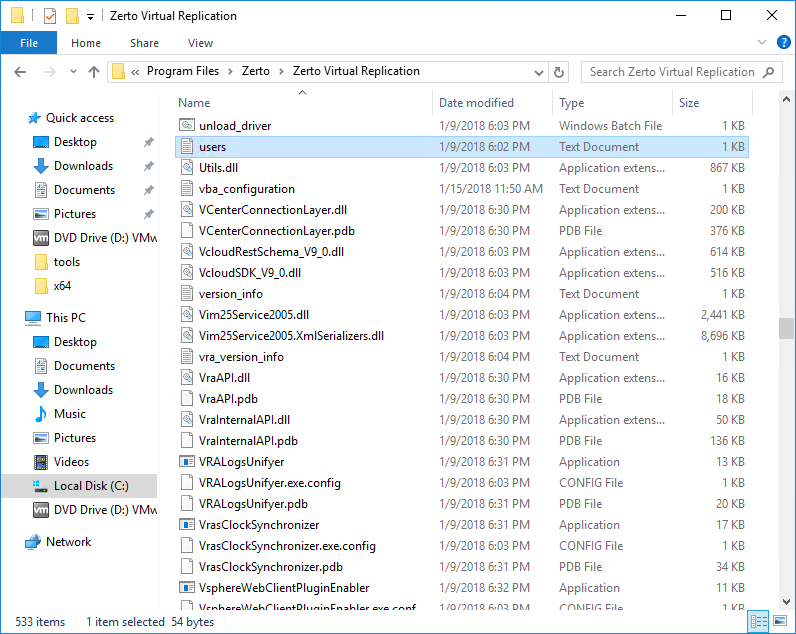Switch to the Home ribbon tab
Viewport: 796px width, 634px height.
point(86,43)
